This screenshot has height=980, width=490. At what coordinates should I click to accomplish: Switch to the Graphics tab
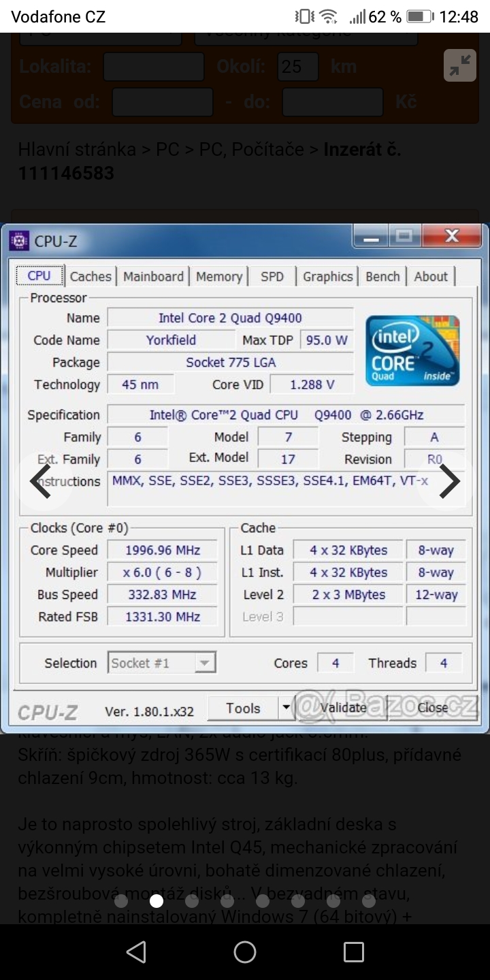[x=327, y=276]
